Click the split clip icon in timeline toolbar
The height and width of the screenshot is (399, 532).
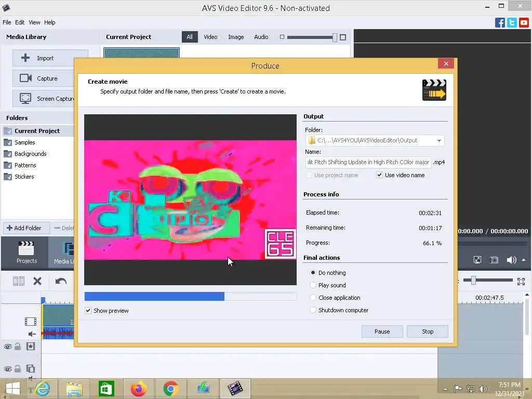pos(19,281)
